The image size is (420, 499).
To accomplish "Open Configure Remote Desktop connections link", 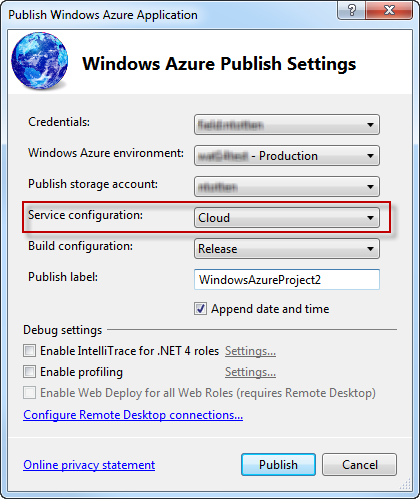I will 133,415.
